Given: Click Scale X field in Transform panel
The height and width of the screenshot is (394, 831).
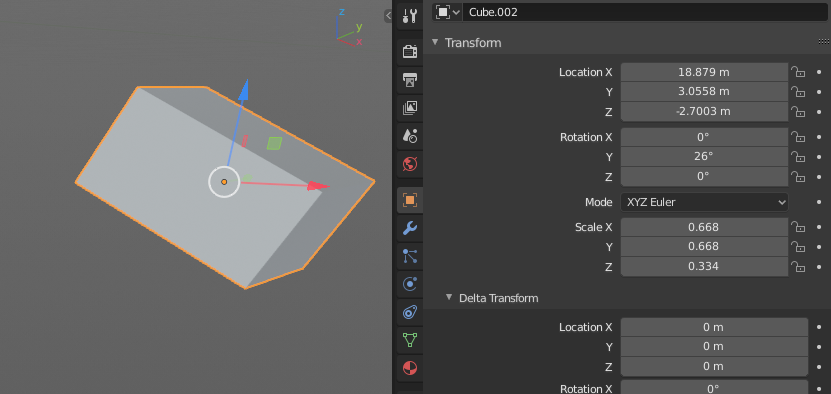Looking at the screenshot, I should point(704,227).
